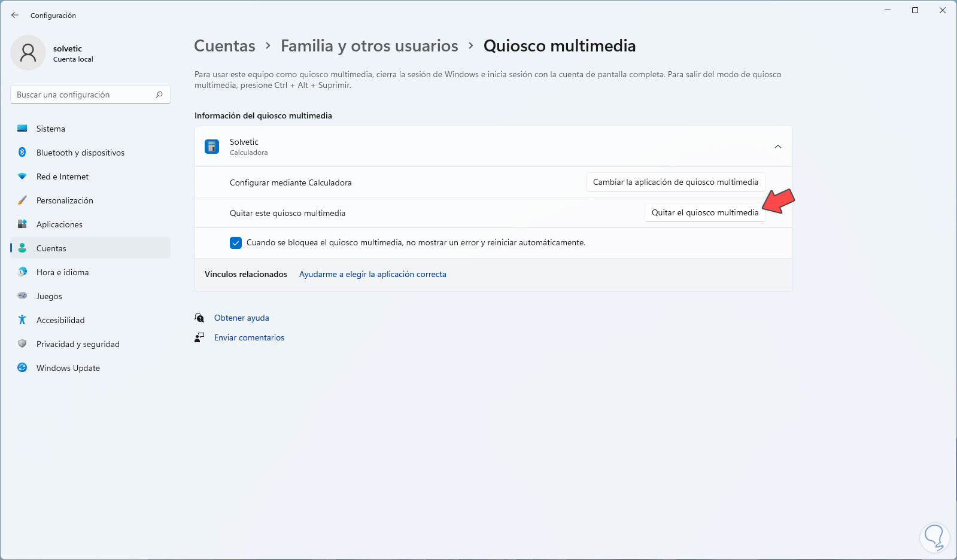This screenshot has height=560, width=957.
Task: Click the search magnifier icon
Action: coord(159,95)
